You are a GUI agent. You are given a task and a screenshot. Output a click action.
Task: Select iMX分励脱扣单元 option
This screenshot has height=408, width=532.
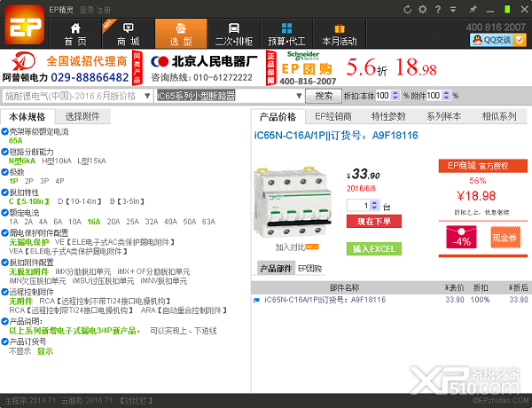(x=82, y=272)
